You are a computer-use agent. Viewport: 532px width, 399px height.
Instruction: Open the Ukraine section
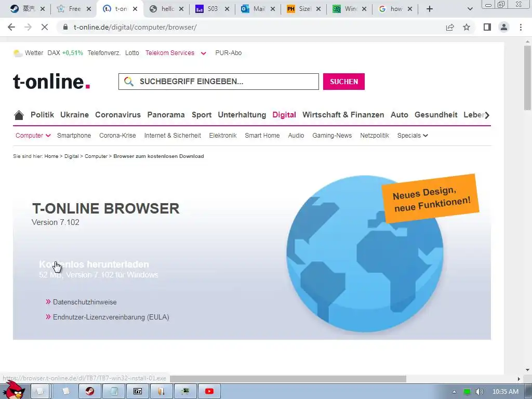click(75, 115)
